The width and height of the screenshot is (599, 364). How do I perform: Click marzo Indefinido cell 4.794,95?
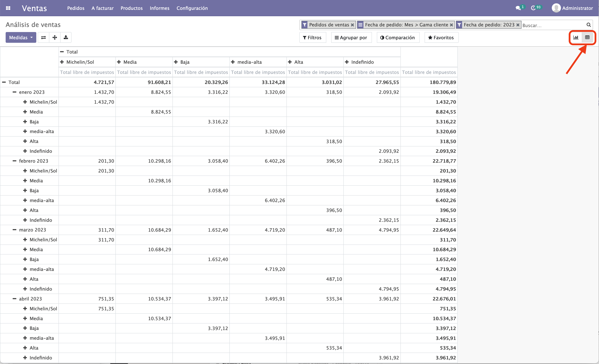[372, 230]
